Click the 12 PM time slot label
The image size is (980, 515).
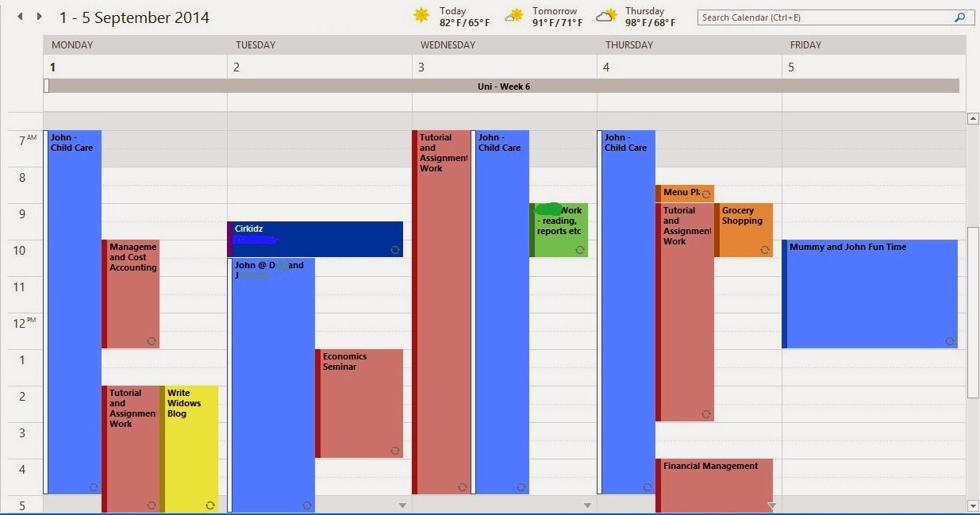click(x=25, y=323)
